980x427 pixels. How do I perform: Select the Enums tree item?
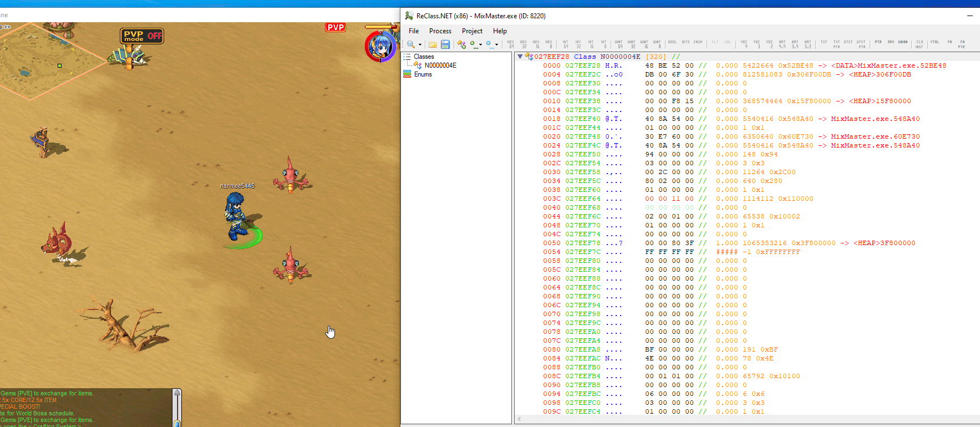click(423, 74)
